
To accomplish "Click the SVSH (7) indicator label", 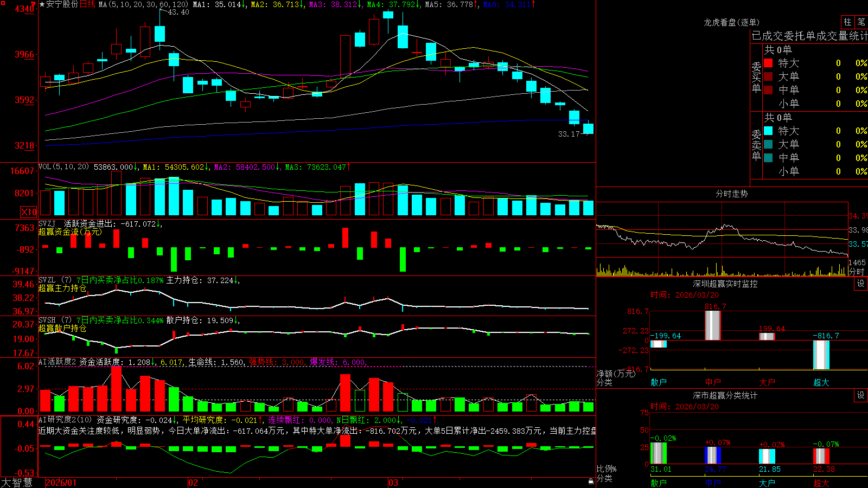I will coord(55,320).
